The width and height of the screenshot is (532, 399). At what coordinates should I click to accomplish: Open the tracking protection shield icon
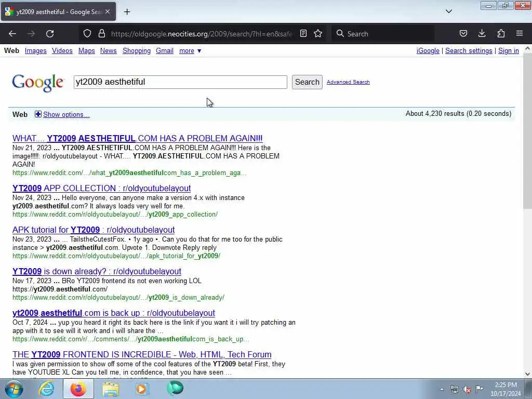point(87,34)
